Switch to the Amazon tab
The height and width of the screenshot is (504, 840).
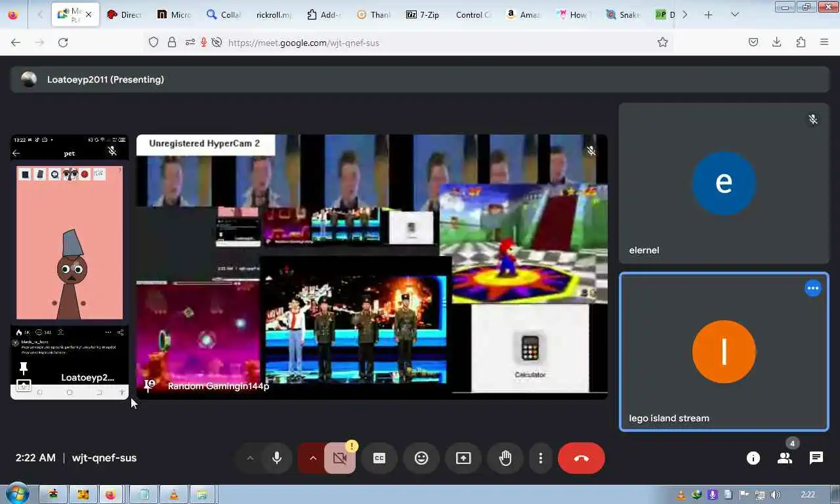523,14
